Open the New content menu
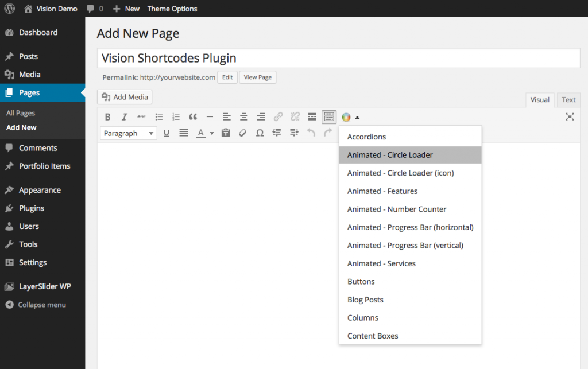 [126, 9]
